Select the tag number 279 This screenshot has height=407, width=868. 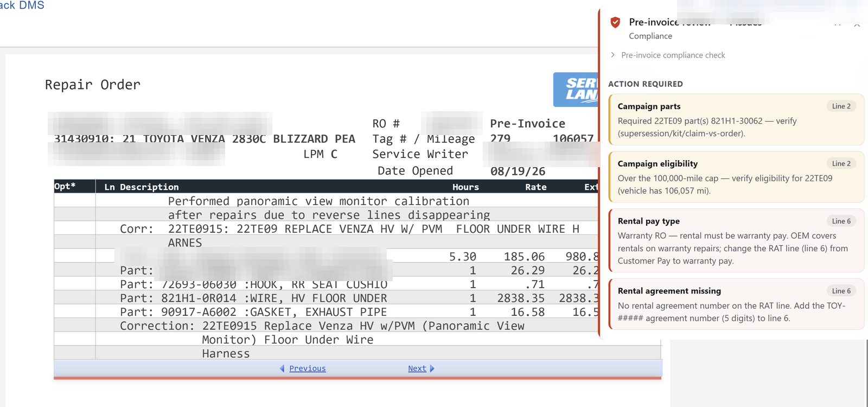(x=500, y=139)
